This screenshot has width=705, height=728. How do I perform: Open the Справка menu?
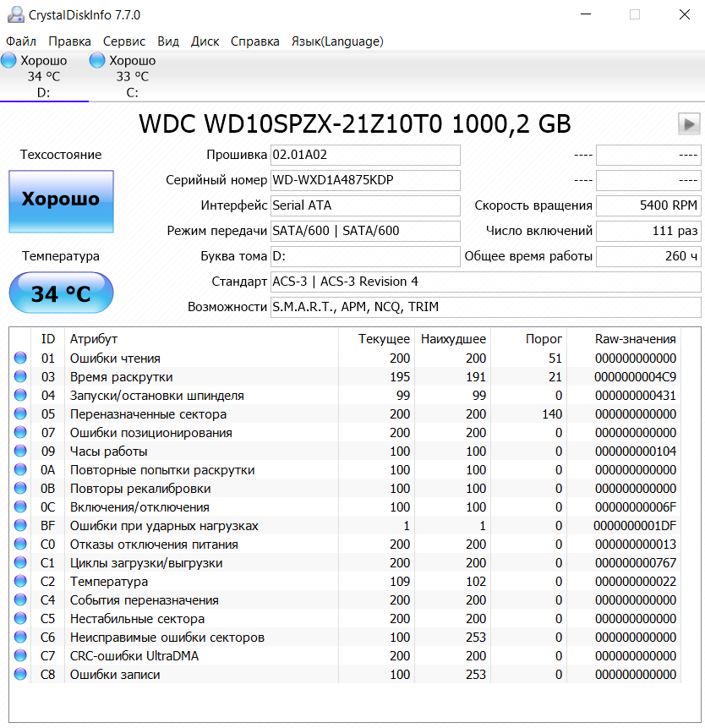255,41
